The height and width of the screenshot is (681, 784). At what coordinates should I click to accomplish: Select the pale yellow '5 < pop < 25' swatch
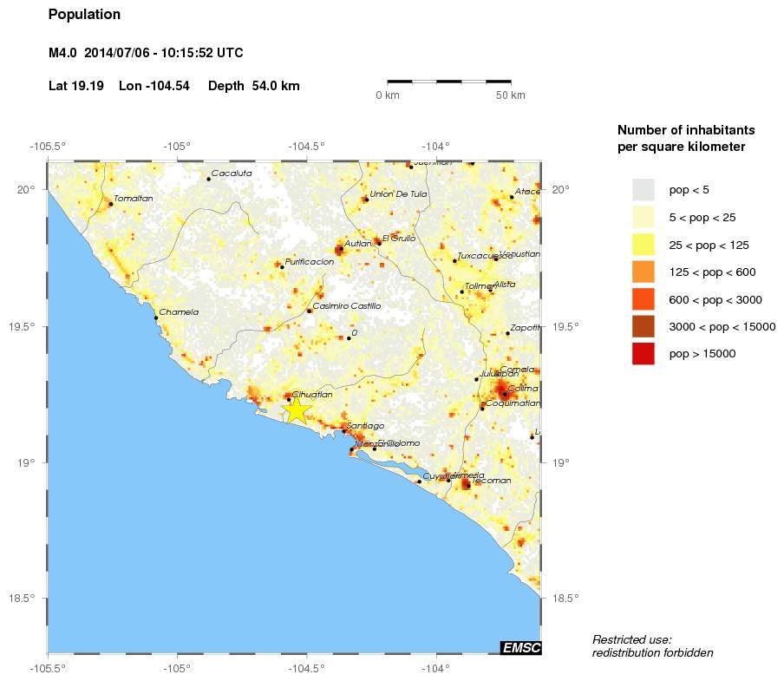(643, 218)
